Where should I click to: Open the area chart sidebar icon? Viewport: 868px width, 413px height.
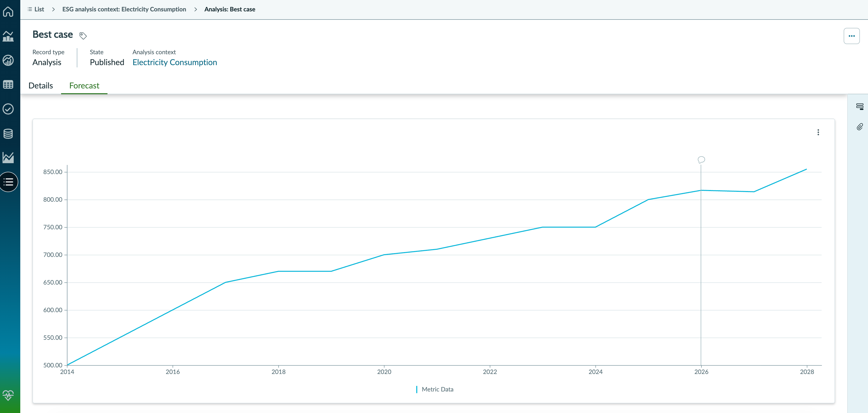pos(8,157)
